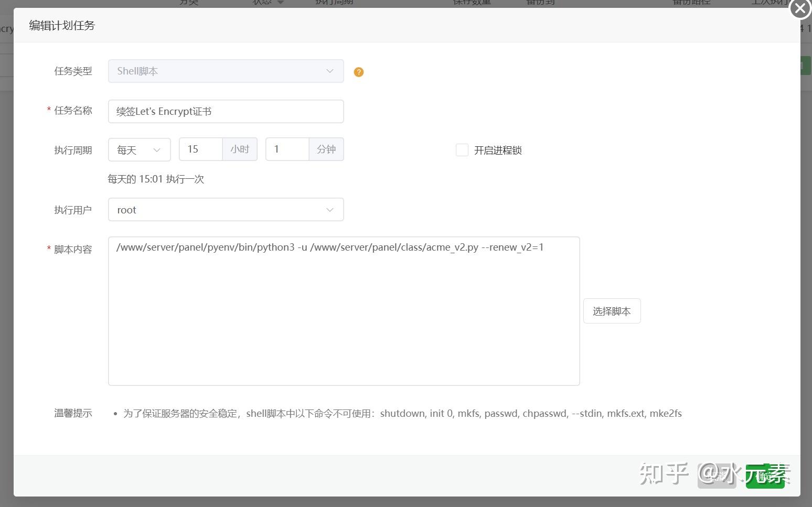Click the shell command restriction tip text
The image size is (812, 507).
click(402, 413)
